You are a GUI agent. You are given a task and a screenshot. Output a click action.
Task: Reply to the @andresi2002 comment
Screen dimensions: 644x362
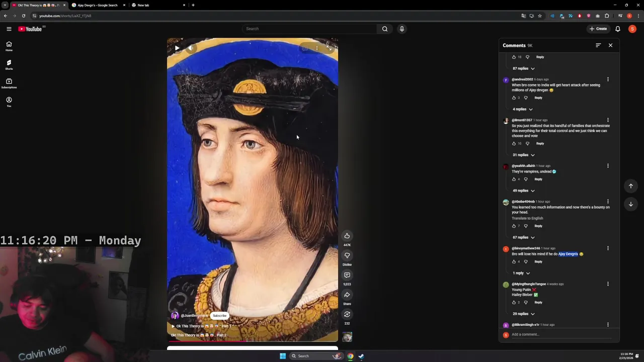(538, 98)
